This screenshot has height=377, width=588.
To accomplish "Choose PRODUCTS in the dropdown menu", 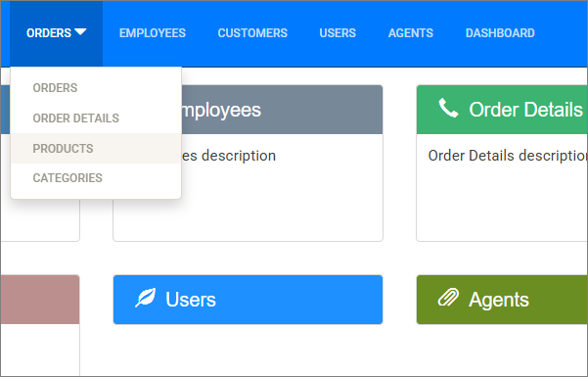I will 96,148.
